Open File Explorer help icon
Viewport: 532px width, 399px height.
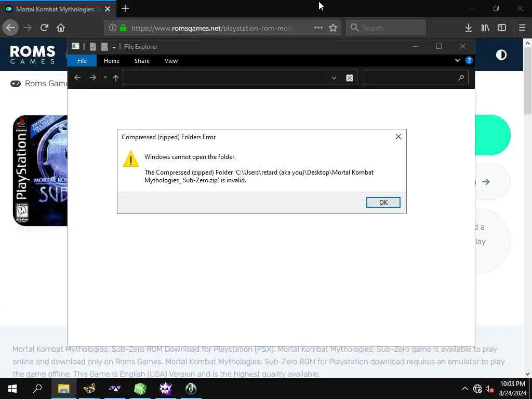click(469, 60)
